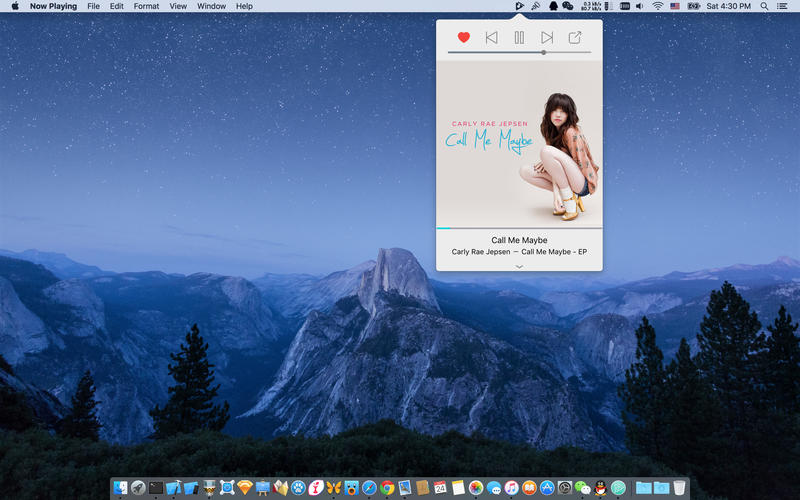The image size is (800, 500).
Task: Pause the current song
Action: pyautogui.click(x=519, y=38)
